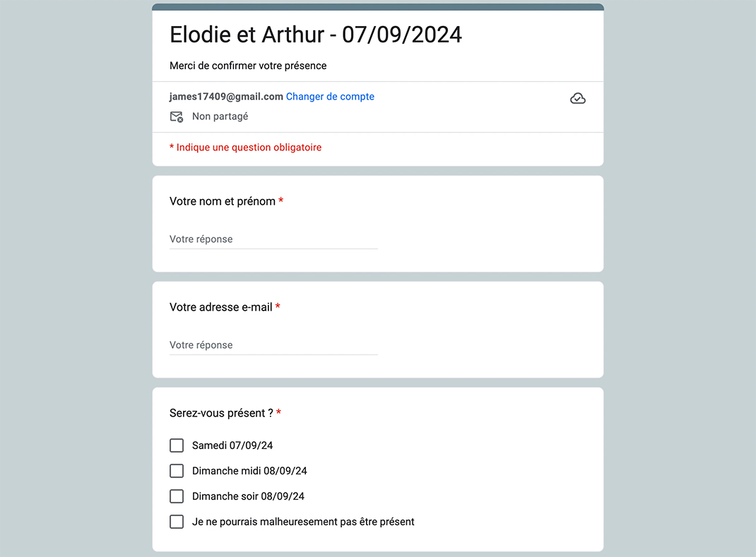Tick the Samedi 07/09/24 checkbox

(177, 445)
